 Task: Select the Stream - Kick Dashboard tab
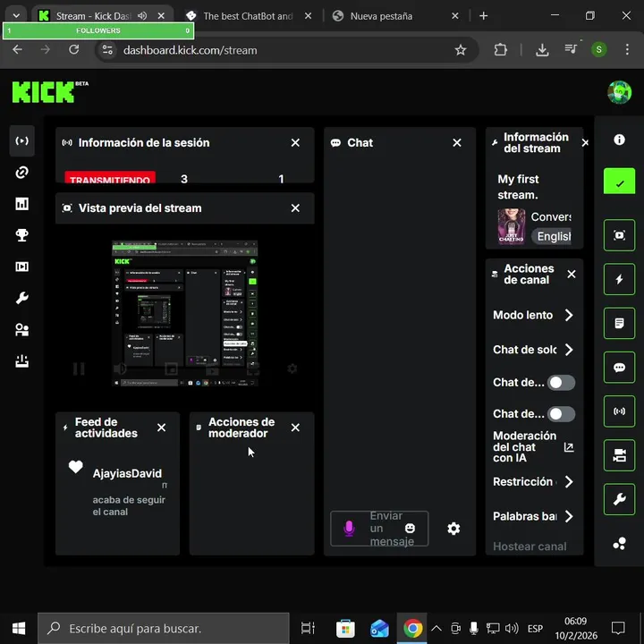coord(94,16)
